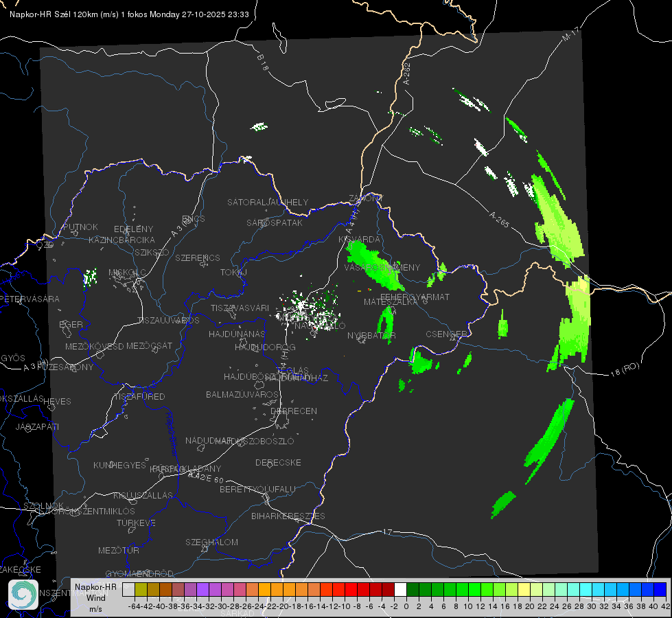Click the DEBRECEN city label

[294, 411]
